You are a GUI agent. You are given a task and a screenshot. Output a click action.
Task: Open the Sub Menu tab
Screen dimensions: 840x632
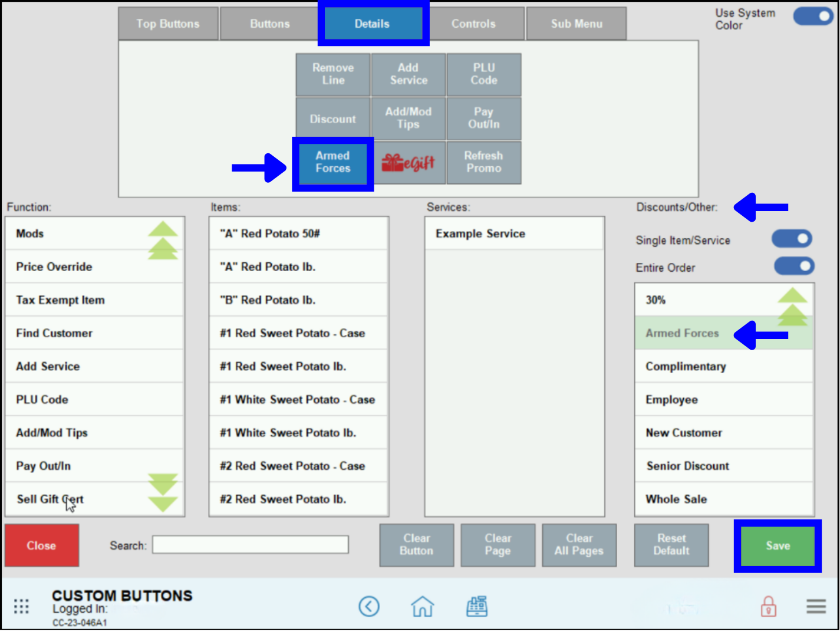(576, 24)
